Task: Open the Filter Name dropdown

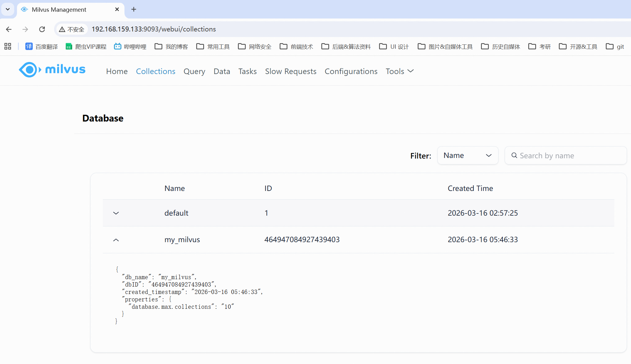Action: [467, 155]
